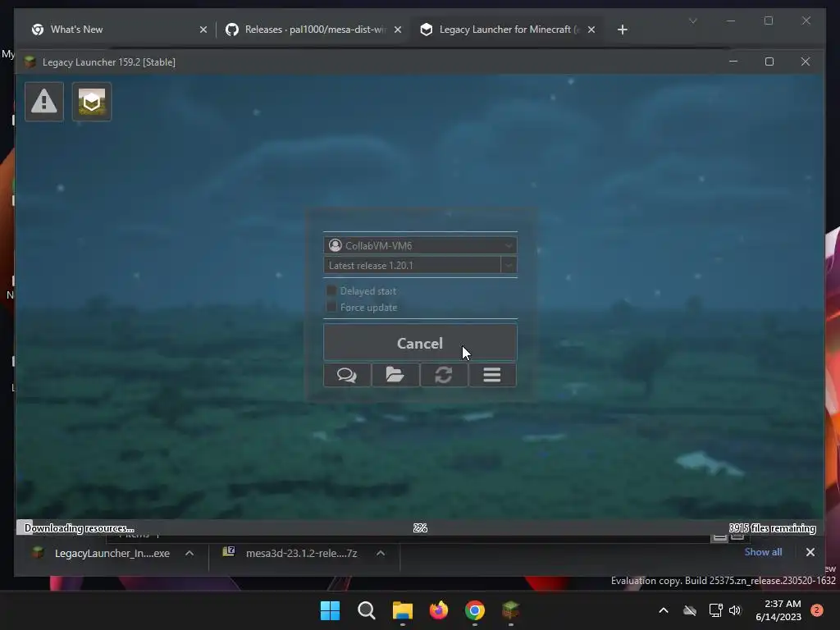Click the download progress bar at 2%
Image resolution: width=840 pixels, height=630 pixels.
[420, 527]
